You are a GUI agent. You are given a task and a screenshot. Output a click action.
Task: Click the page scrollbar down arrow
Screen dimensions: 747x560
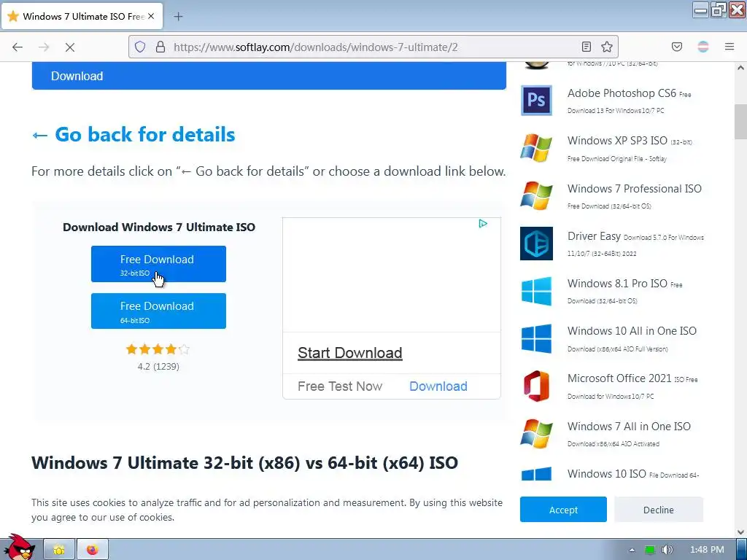click(x=741, y=532)
